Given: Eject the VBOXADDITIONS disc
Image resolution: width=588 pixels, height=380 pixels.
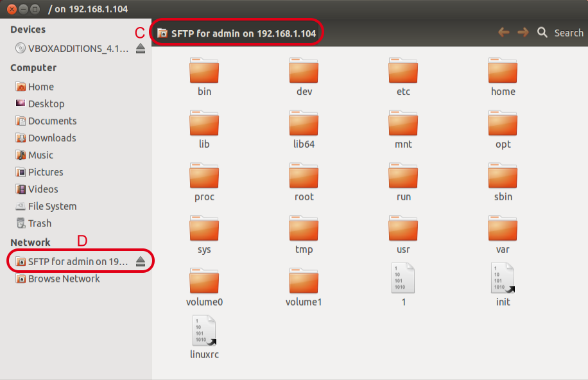Looking at the screenshot, I should (x=141, y=49).
